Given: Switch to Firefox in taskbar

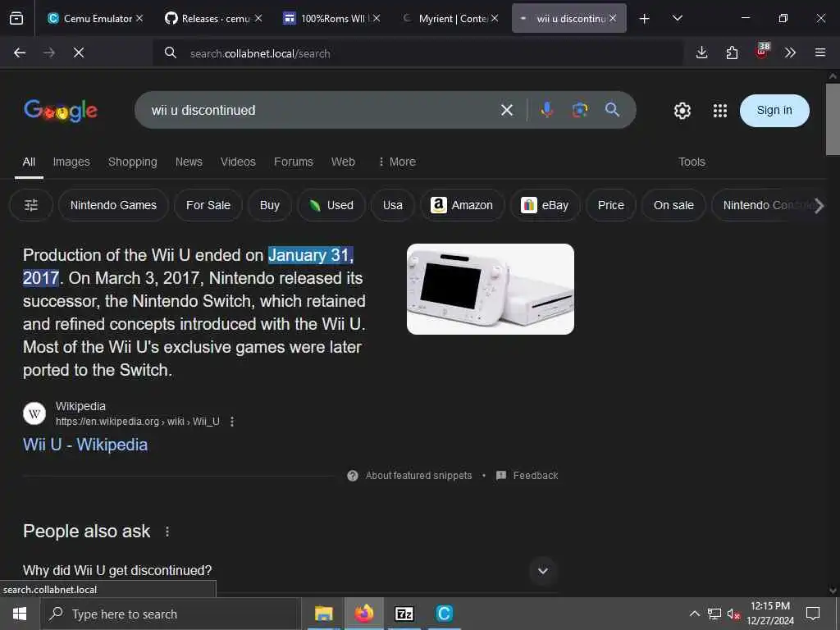Looking at the screenshot, I should [363, 614].
